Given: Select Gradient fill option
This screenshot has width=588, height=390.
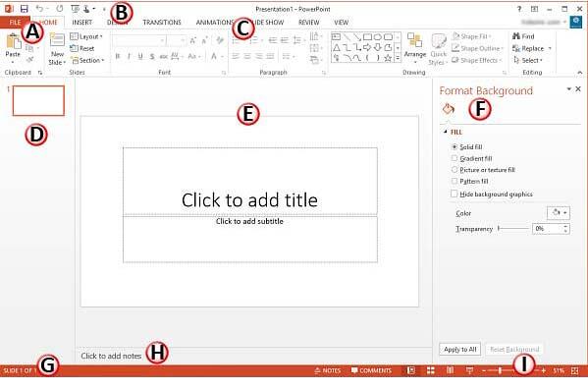Looking at the screenshot, I should pyautogui.click(x=472, y=158).
